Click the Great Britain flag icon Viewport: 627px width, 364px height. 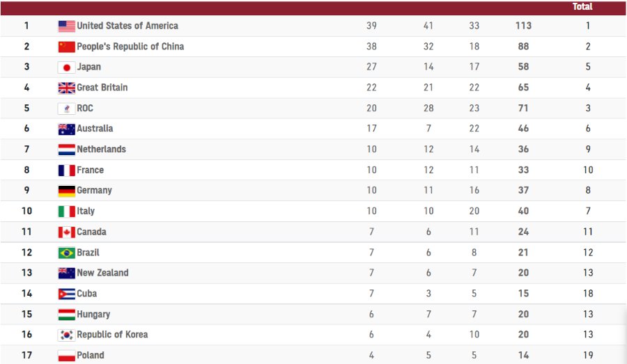coord(66,88)
